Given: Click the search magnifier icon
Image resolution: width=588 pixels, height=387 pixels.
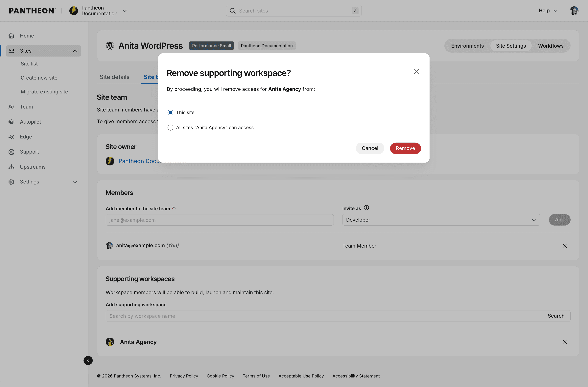Looking at the screenshot, I should 232,11.
